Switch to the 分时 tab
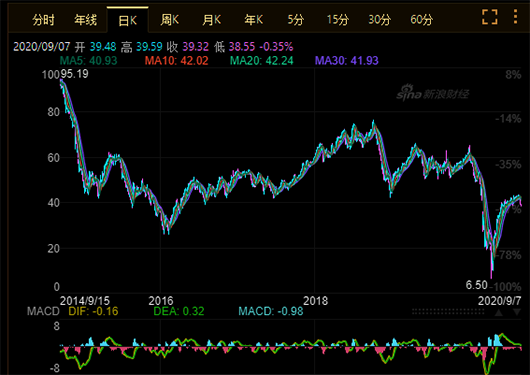This screenshot has height=375, width=530. [x=43, y=20]
